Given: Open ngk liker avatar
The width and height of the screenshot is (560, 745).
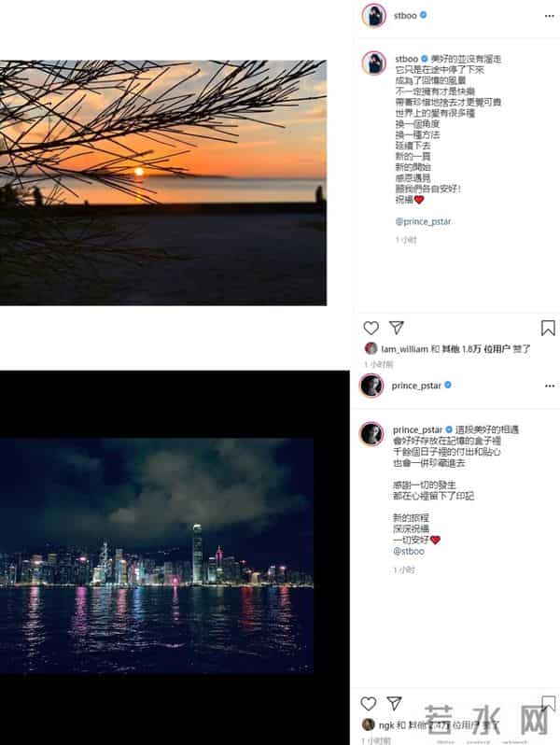Looking at the screenshot, I should click(x=369, y=725).
